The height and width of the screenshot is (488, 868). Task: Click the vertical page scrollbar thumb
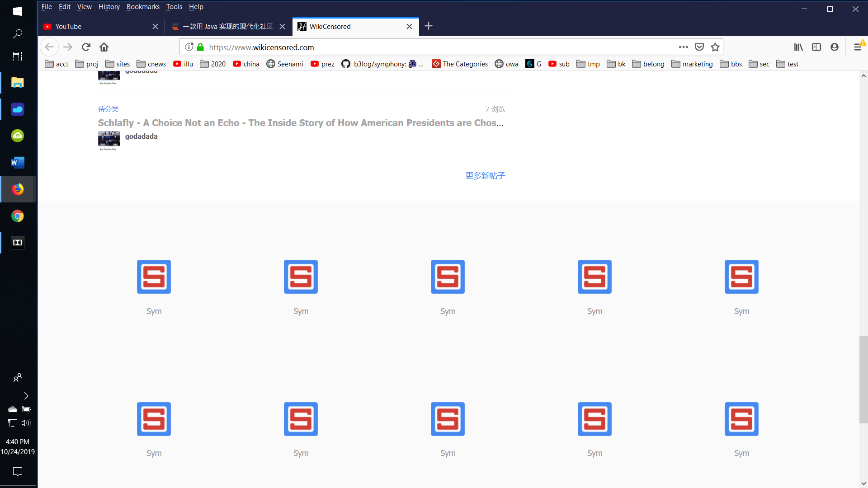coord(863,380)
